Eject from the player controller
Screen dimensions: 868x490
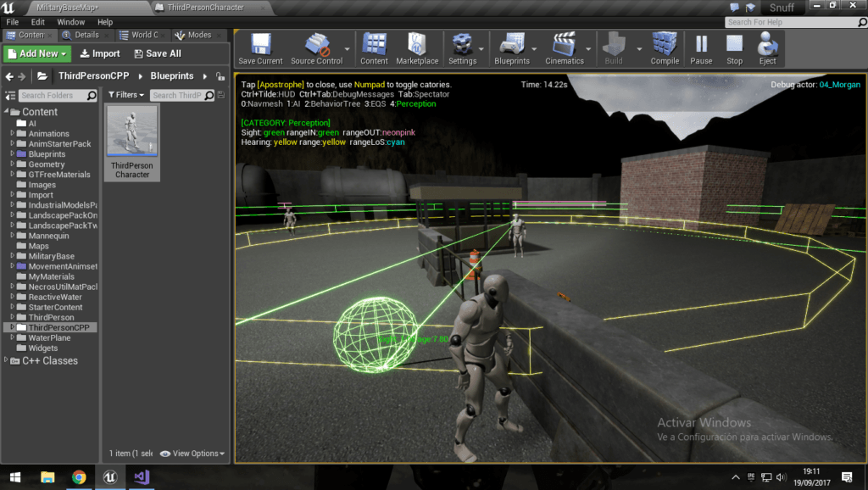coord(767,48)
